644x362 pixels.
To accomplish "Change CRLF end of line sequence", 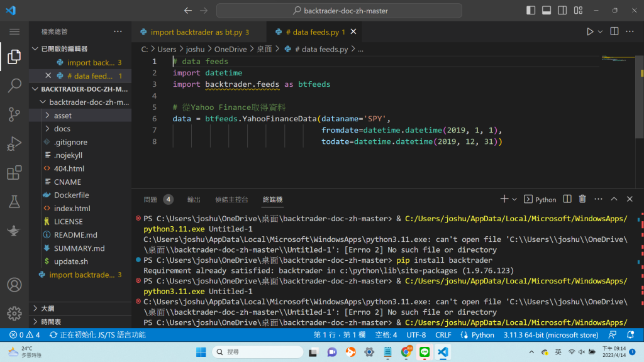I will [x=443, y=335].
